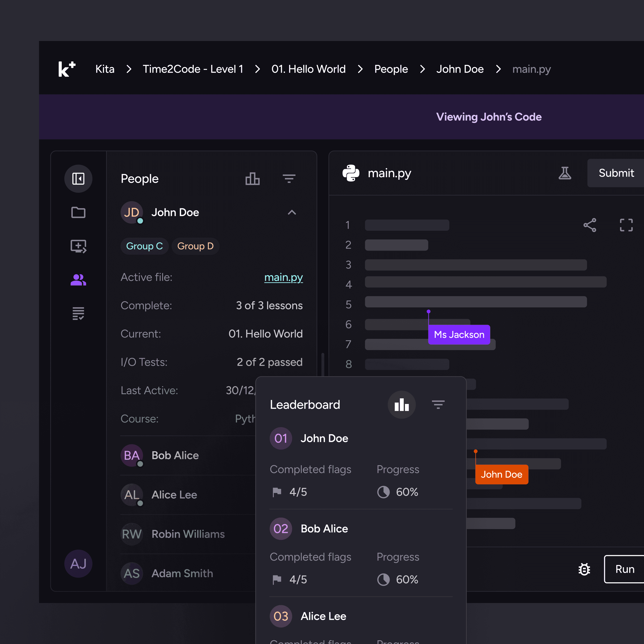Click the screen share monitor icon
This screenshot has width=644, height=644.
pyautogui.click(x=78, y=246)
